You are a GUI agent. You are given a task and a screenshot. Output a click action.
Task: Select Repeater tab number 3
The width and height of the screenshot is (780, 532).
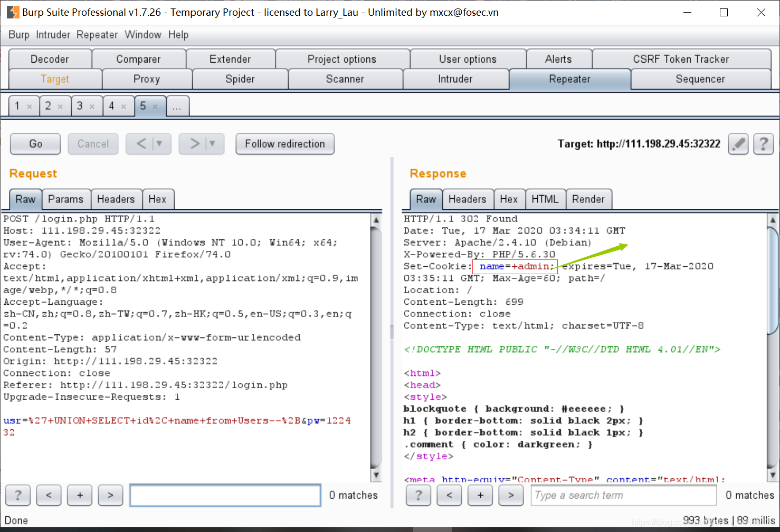point(80,106)
